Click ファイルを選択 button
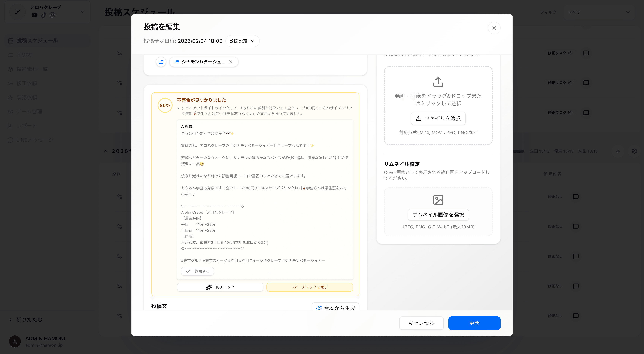This screenshot has height=354, width=644. (438, 118)
